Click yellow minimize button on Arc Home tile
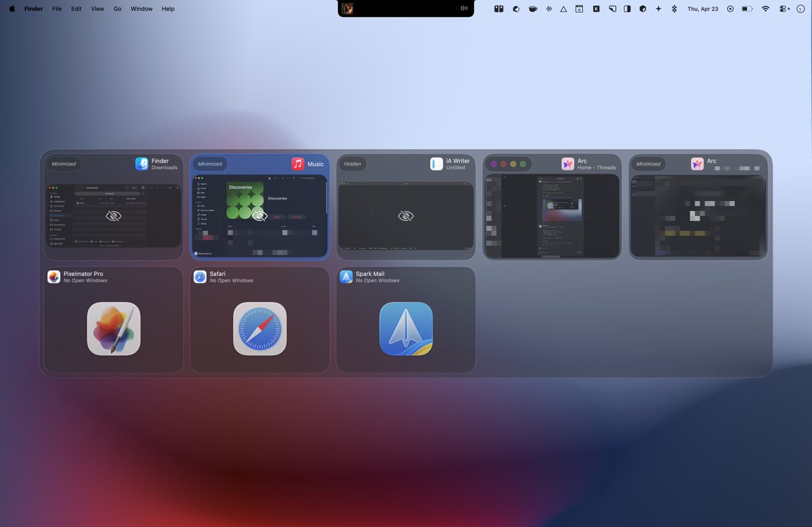Image resolution: width=812 pixels, height=527 pixels. pyautogui.click(x=513, y=164)
